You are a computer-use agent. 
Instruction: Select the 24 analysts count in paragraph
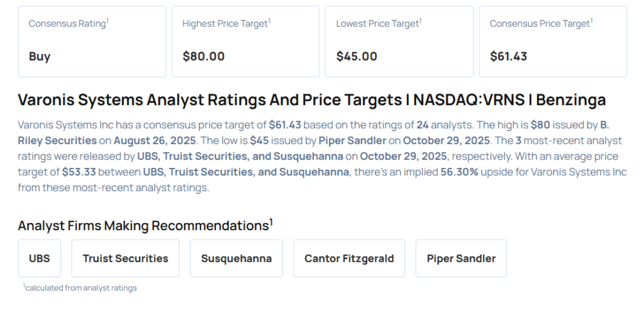[422, 124]
